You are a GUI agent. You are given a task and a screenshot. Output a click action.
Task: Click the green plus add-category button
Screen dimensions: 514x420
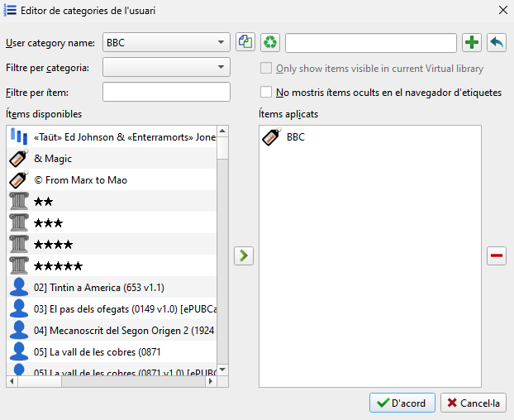click(471, 42)
